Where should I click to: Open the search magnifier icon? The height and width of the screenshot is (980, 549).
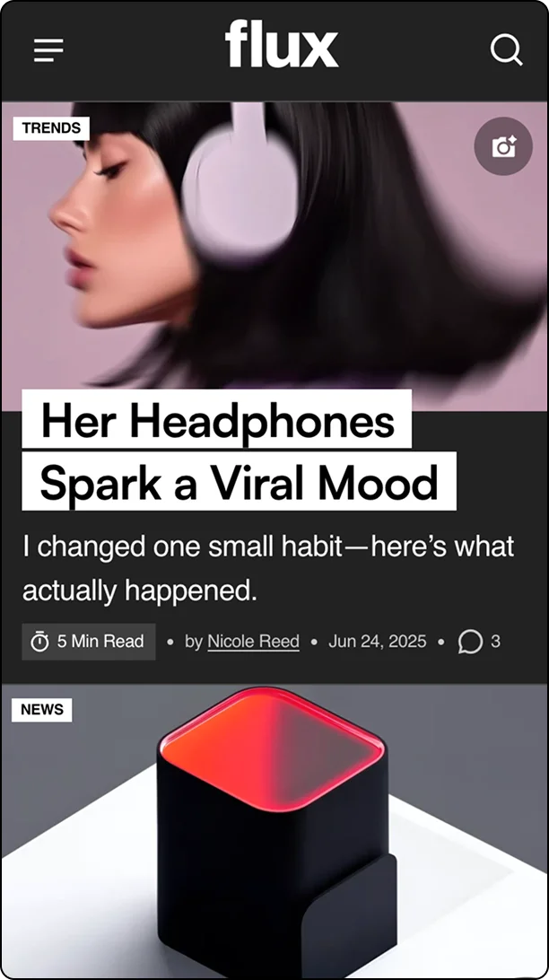(506, 49)
